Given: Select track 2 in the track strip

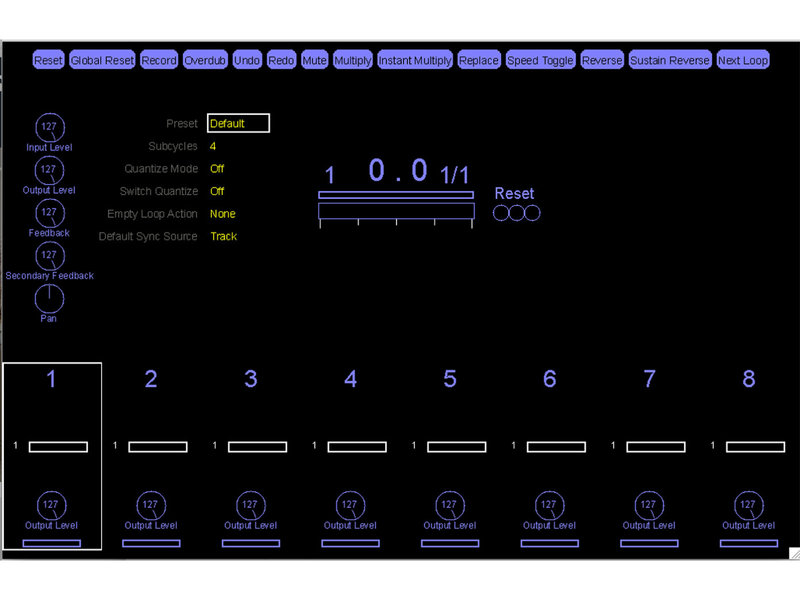Looking at the screenshot, I should tap(151, 379).
